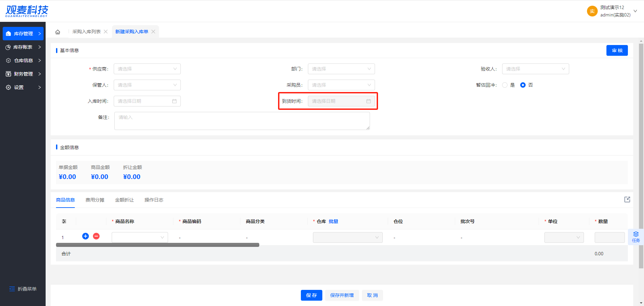Close the 采购入库列表 tab
Screen dimensions: 644x306
[106, 32]
